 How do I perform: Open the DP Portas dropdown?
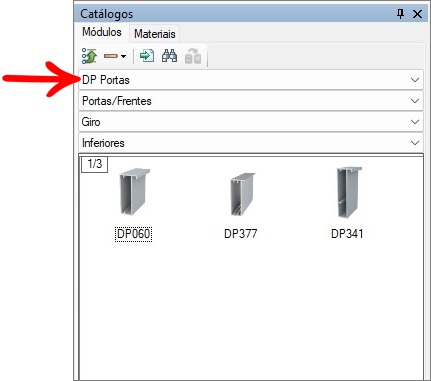pos(251,80)
